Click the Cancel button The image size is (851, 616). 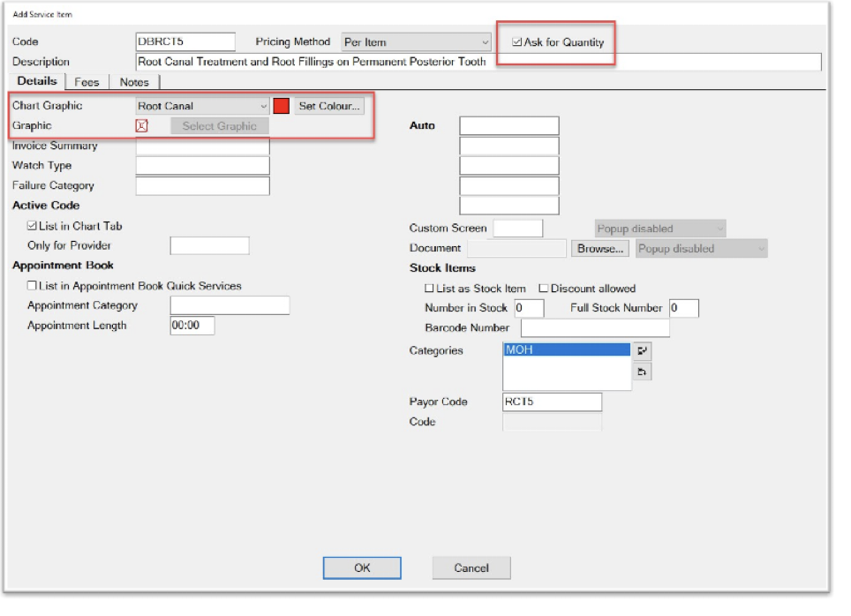pyautogui.click(x=471, y=567)
